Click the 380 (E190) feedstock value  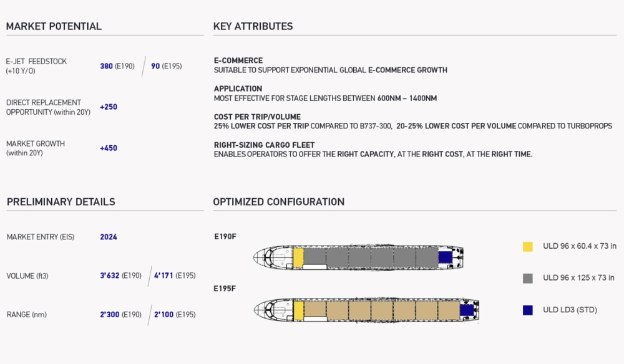click(117, 66)
